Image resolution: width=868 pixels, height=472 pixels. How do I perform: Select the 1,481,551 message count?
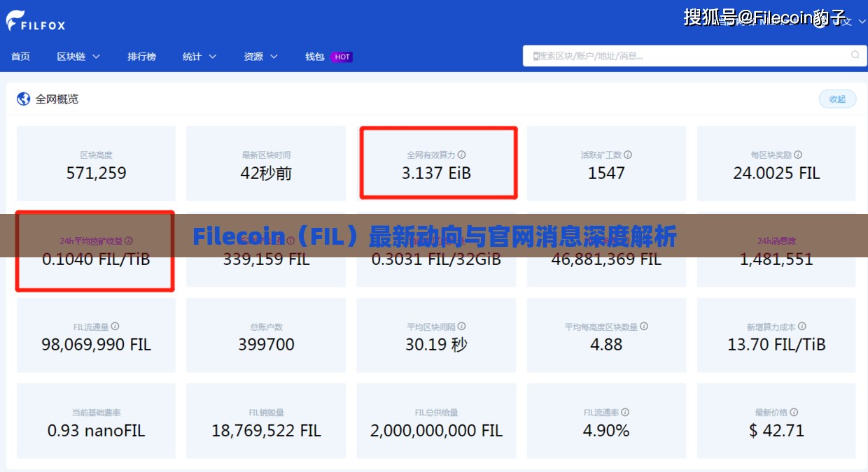[x=776, y=259]
